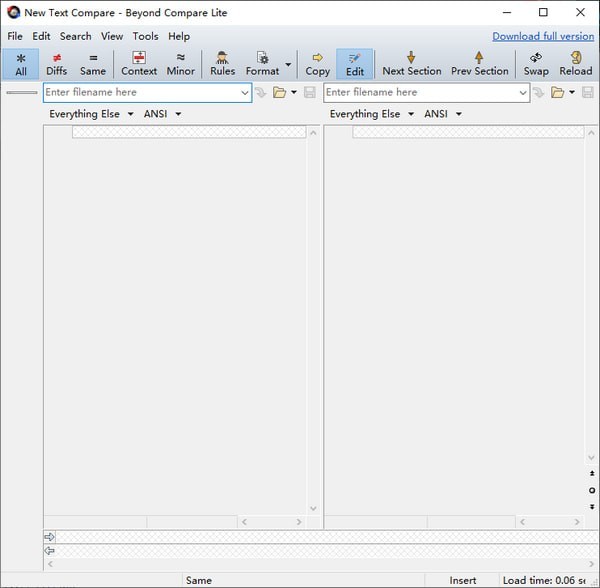Open right pane Everything Else format dropdown
The height and width of the screenshot is (588, 600).
372,114
